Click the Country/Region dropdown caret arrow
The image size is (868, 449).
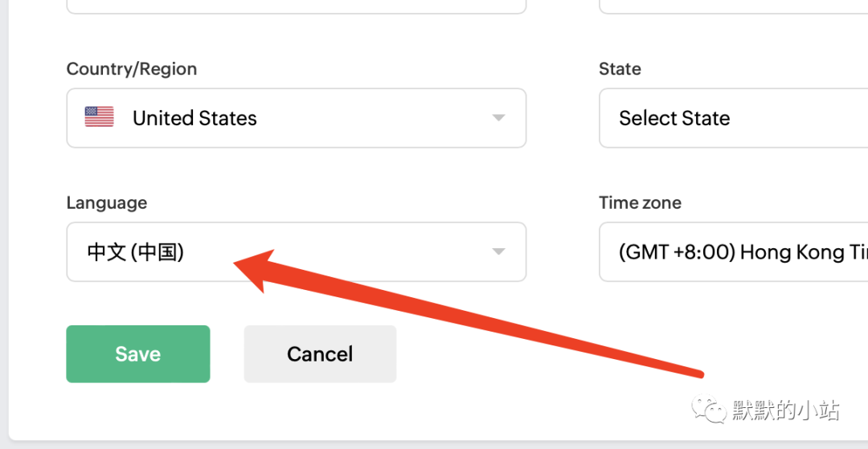click(499, 118)
